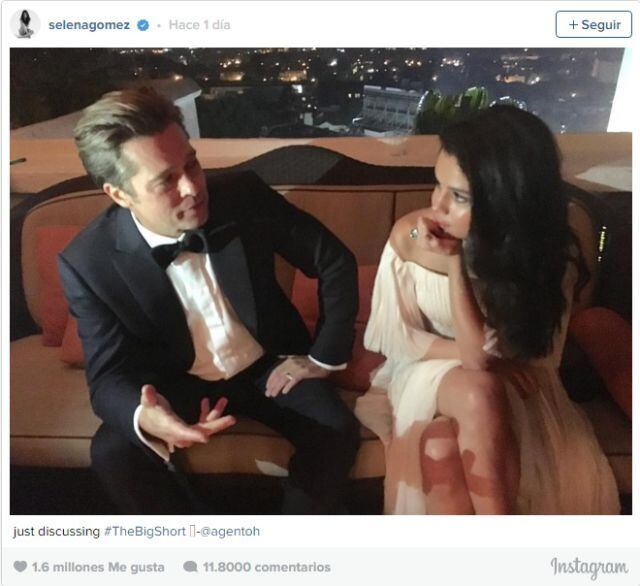Click the bow tie in the photo
Screen dimensions: 640x586
coord(178,250)
